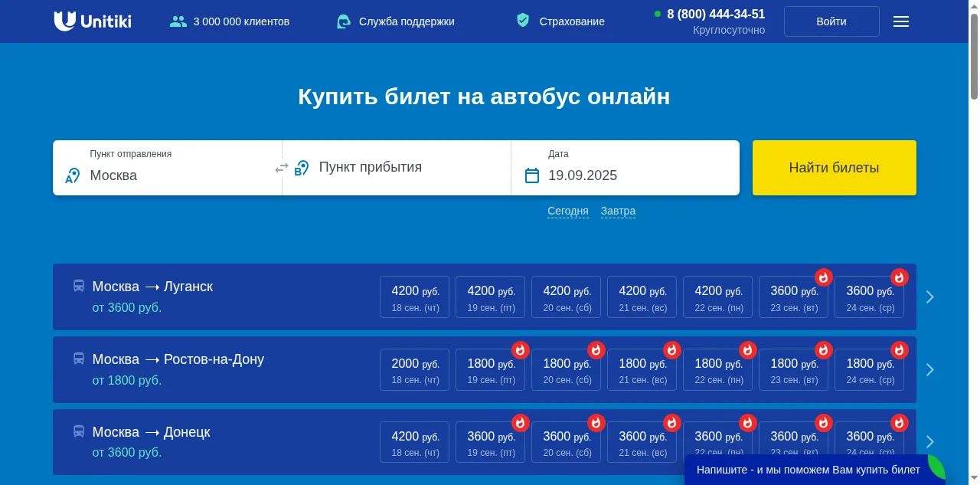The height and width of the screenshot is (485, 980).
Task: Select Луганск 20 сен. (сб) 4200 руб.
Action: point(567,297)
